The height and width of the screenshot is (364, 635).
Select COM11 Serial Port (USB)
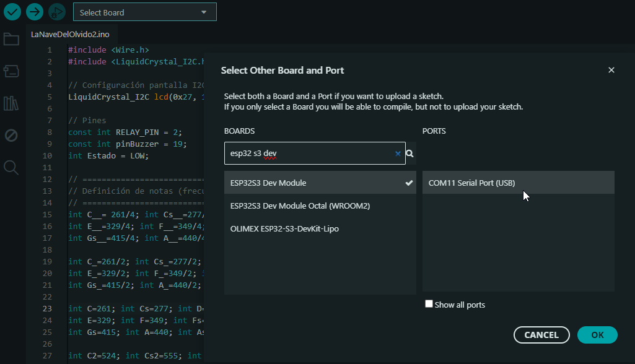click(519, 183)
